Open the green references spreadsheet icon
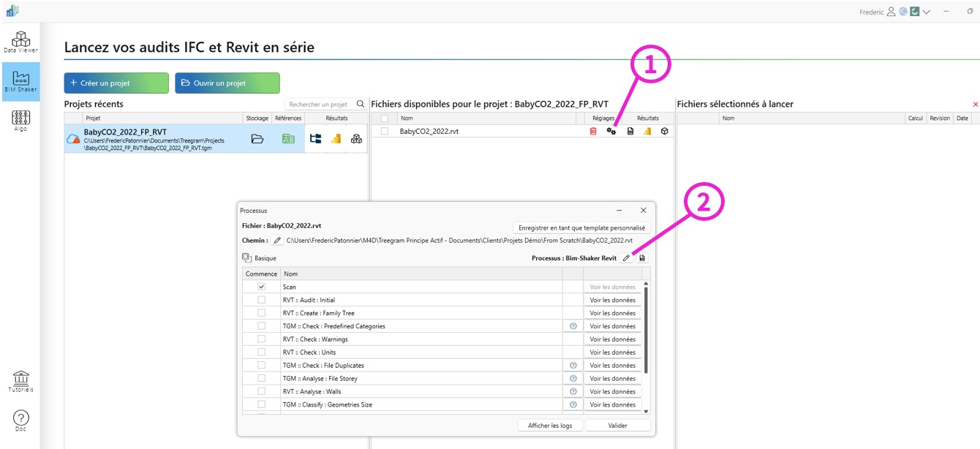Viewport: 980px width, 449px height. [x=288, y=139]
